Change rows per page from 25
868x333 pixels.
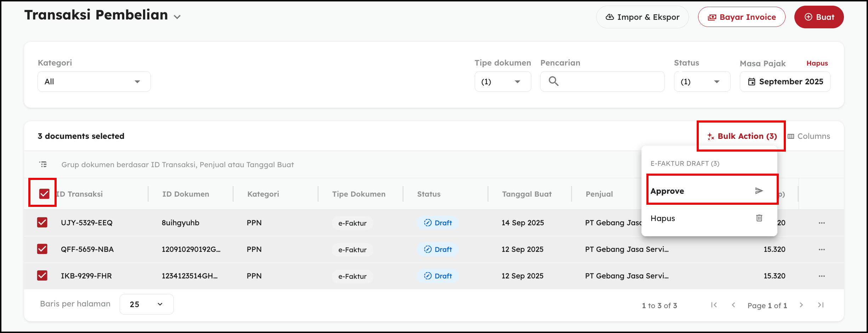pyautogui.click(x=146, y=304)
